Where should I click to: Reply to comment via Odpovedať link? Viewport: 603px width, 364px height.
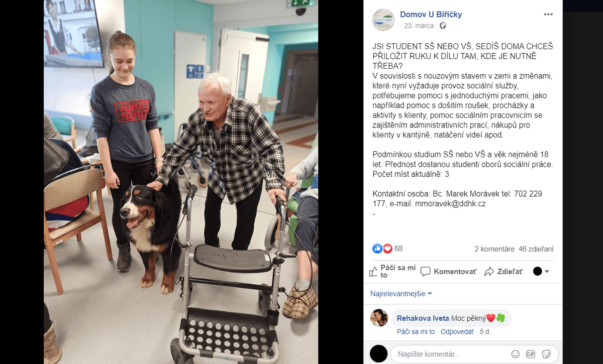(x=457, y=332)
